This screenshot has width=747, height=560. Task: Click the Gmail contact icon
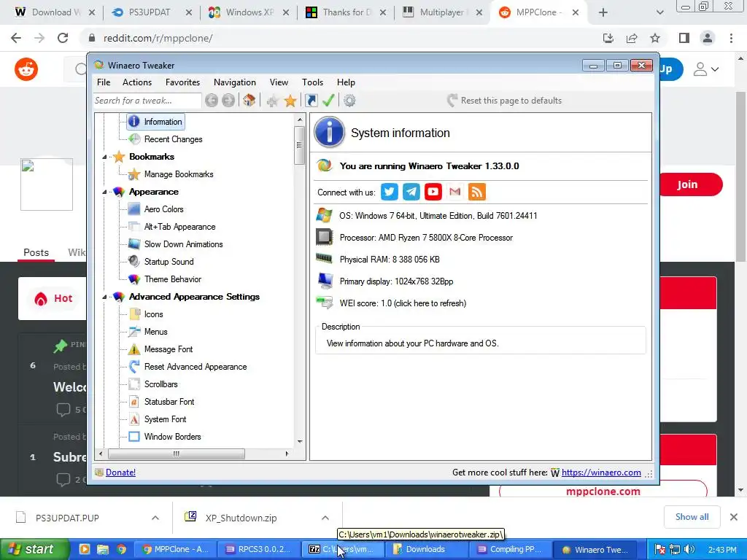(455, 192)
